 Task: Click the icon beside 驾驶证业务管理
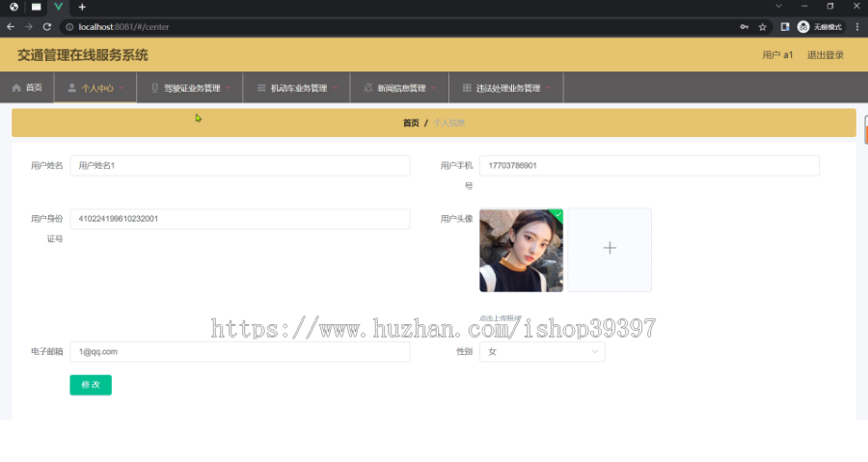tap(155, 88)
